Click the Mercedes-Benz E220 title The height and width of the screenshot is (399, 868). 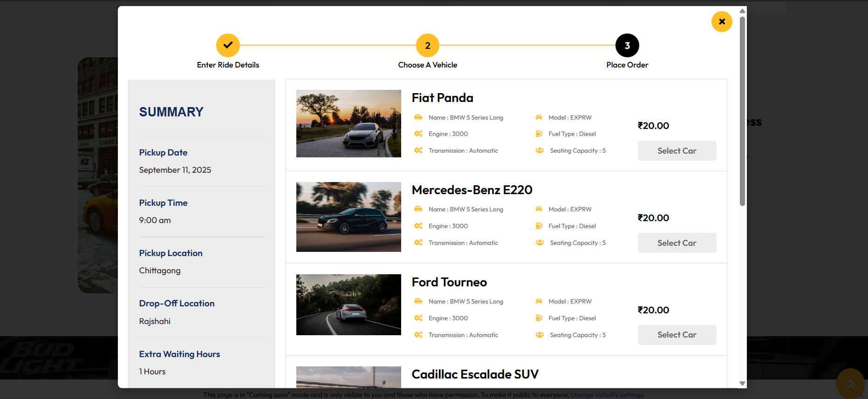(472, 190)
